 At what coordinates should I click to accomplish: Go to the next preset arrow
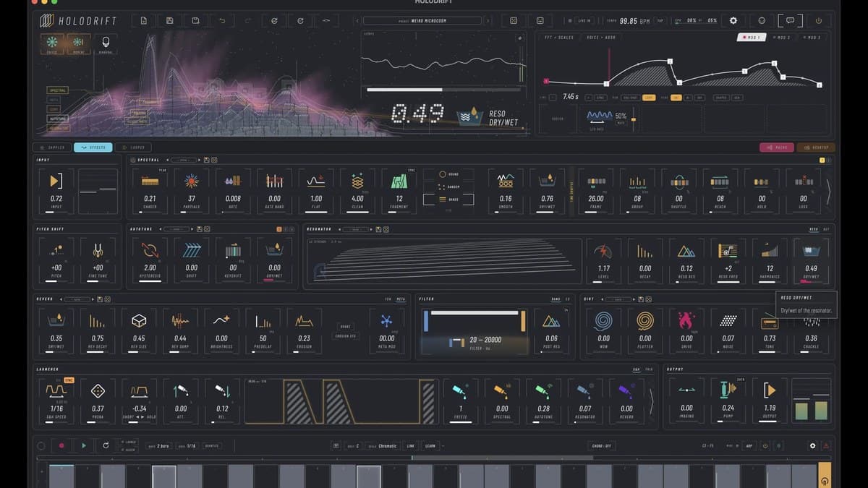pos(488,21)
